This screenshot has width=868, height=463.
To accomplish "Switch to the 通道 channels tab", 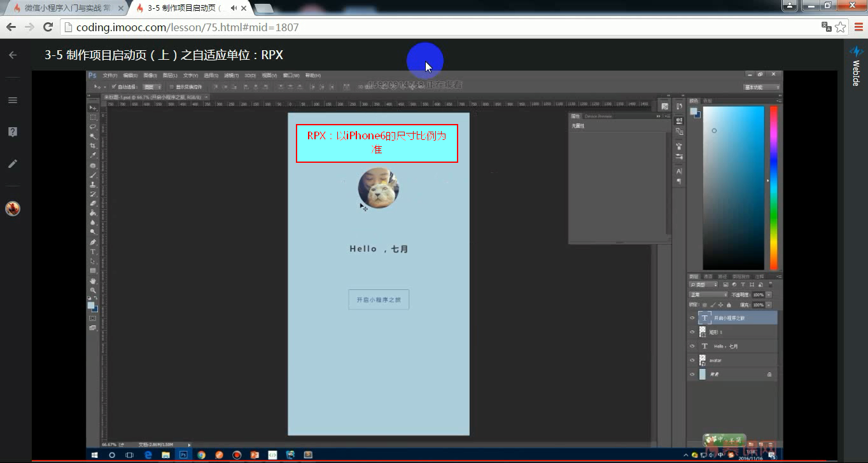I will click(708, 277).
